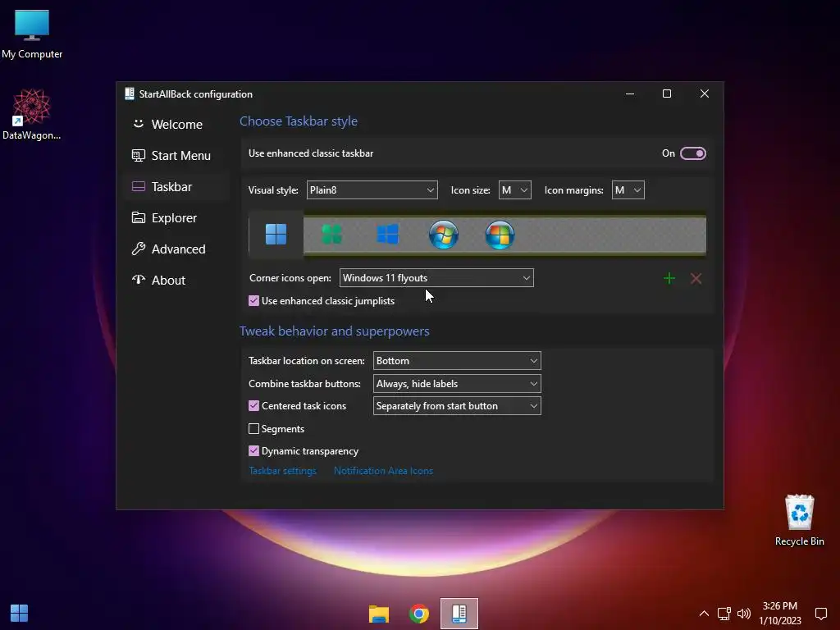The image size is (840, 630).
Task: Open the Visual style dropdown showing Plain8
Action: point(372,190)
